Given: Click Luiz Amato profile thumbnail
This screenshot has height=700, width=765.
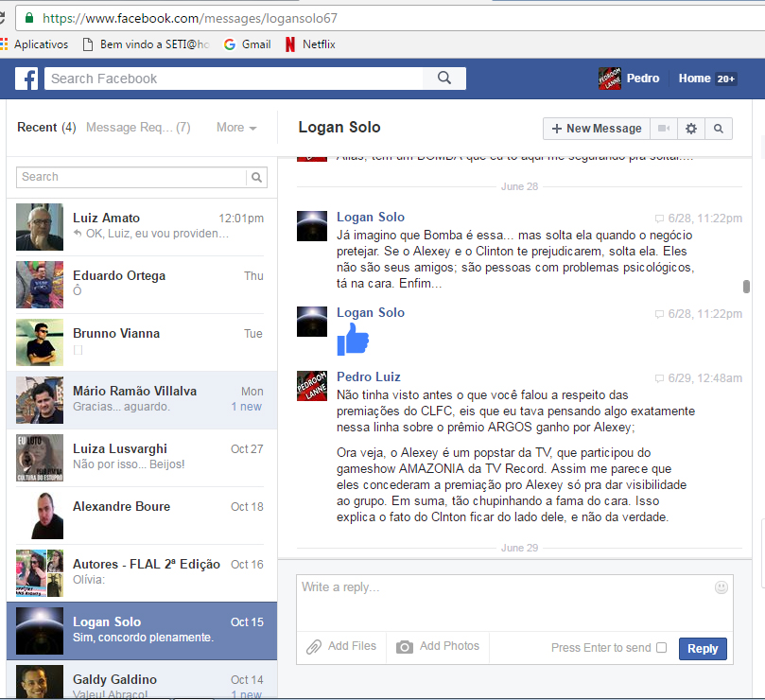Looking at the screenshot, I should click(x=40, y=227).
